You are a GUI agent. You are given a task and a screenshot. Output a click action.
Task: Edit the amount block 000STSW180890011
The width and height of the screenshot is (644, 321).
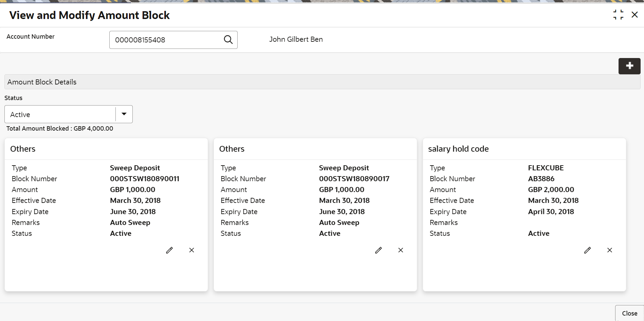pyautogui.click(x=169, y=250)
